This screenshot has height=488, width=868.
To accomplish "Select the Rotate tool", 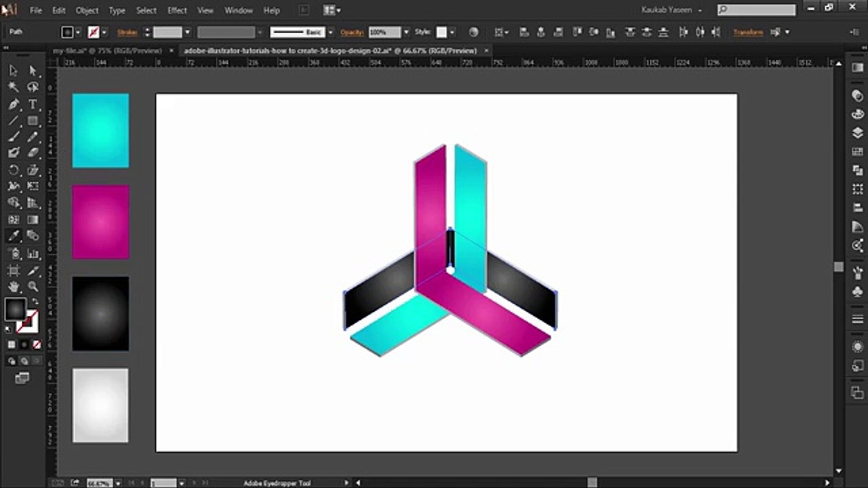I will click(14, 170).
